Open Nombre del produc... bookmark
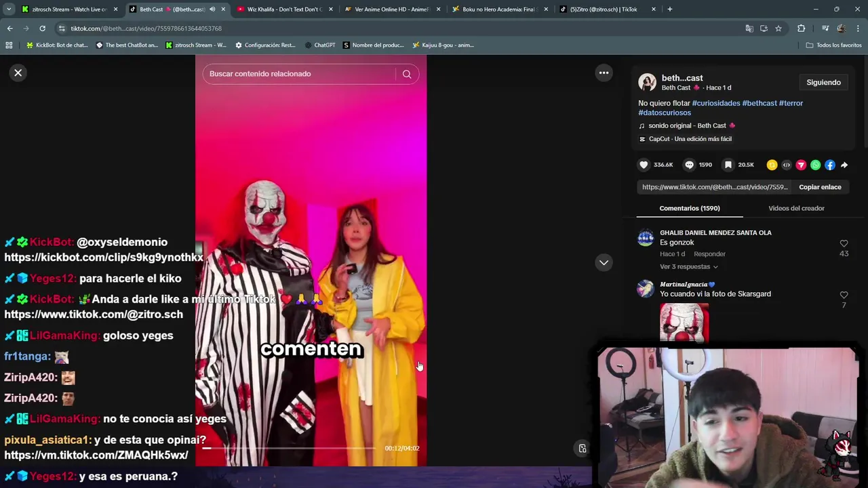868x488 pixels. point(373,45)
